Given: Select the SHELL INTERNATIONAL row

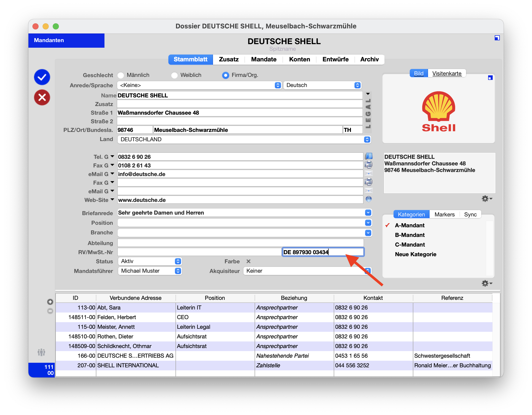Looking at the screenshot, I should (x=274, y=365).
